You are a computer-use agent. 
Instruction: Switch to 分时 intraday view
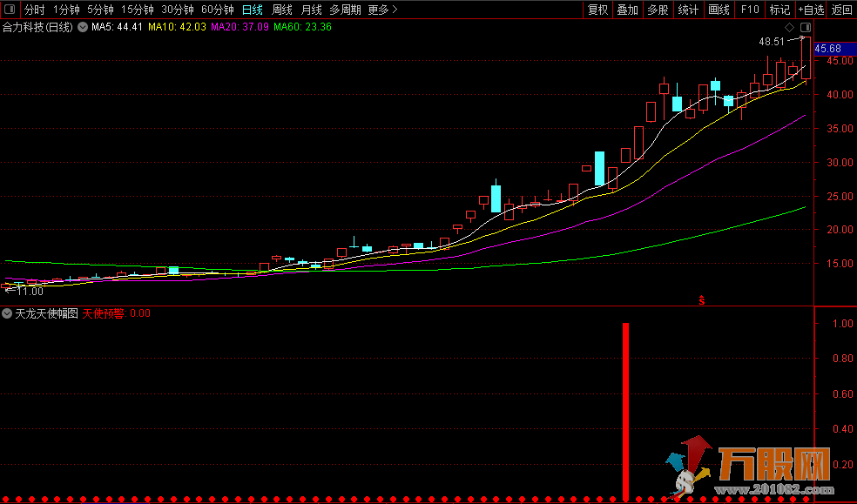point(35,10)
